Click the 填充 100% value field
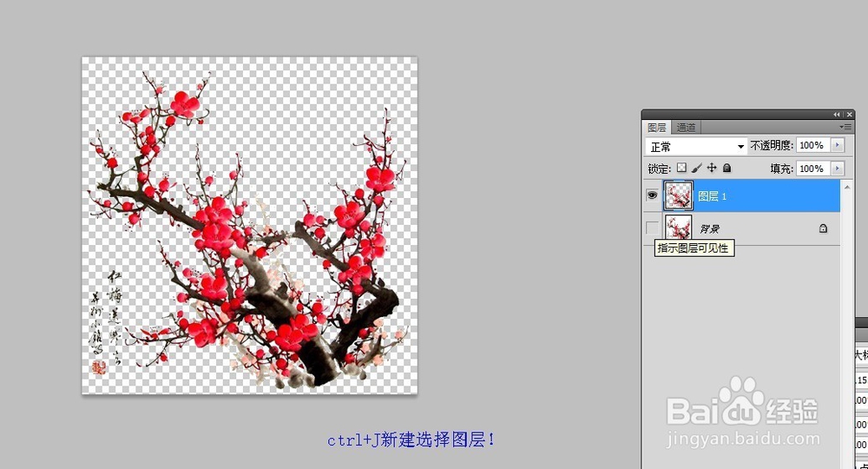This screenshot has width=868, height=469. (813, 168)
